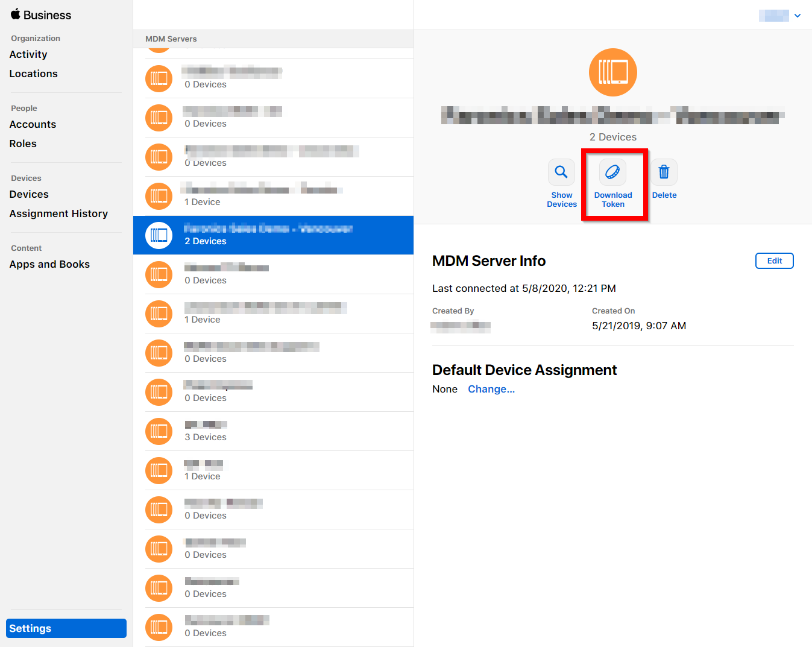Viewport: 812px width, 647px height.
Task: Click the MDM Servers column header
Action: 171,39
